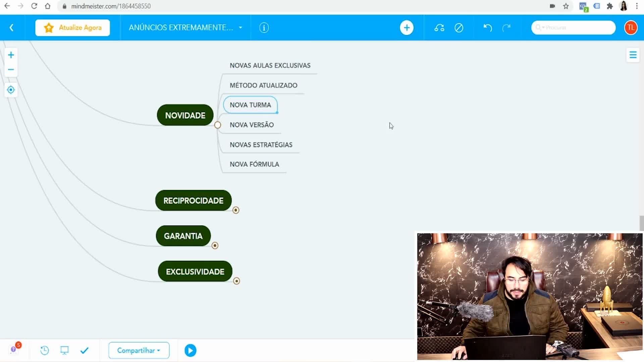Select the NOVIDADE topic node
Viewport: 644px width, 362px height.
pyautogui.click(x=185, y=115)
